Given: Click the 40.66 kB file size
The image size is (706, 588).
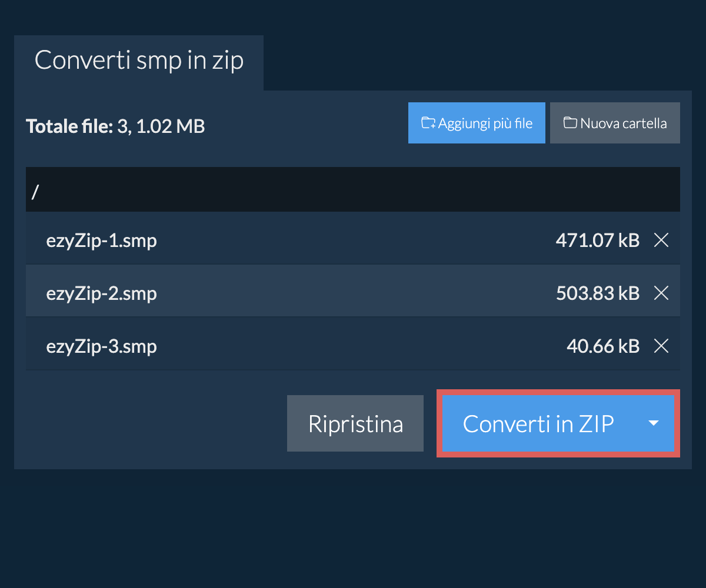Looking at the screenshot, I should tap(602, 346).
